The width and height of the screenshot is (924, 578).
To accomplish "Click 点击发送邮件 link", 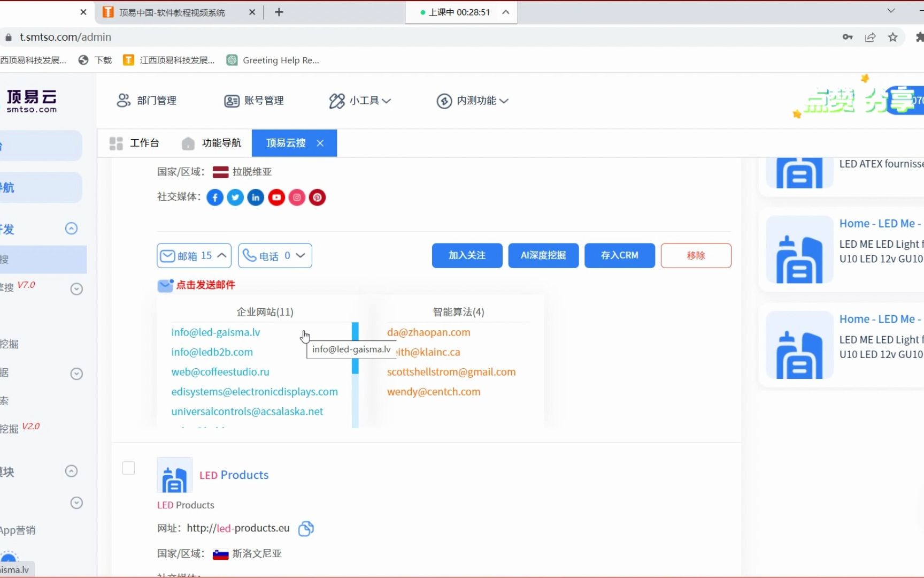I will pyautogui.click(x=206, y=285).
